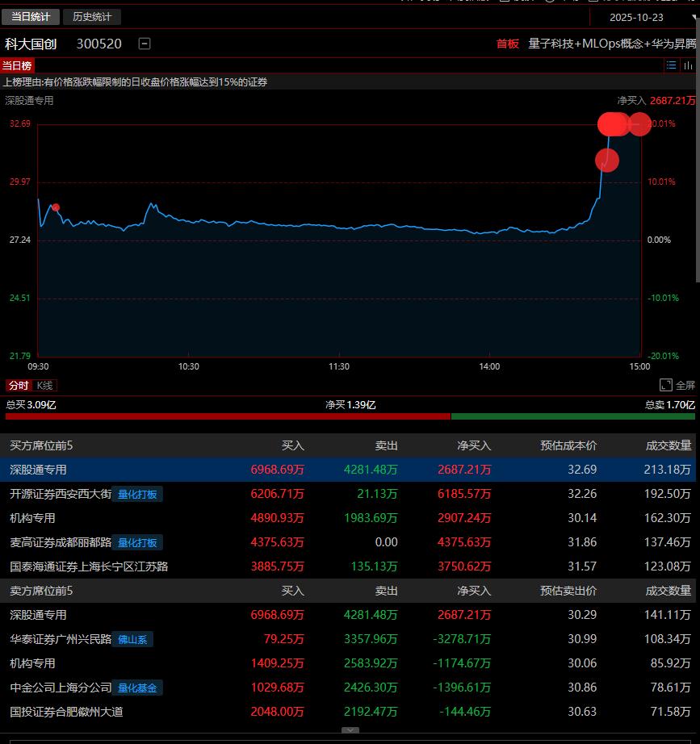The height and width of the screenshot is (744, 700).
Task: Click the red marker below the 20% limit line
Action: [607, 161]
